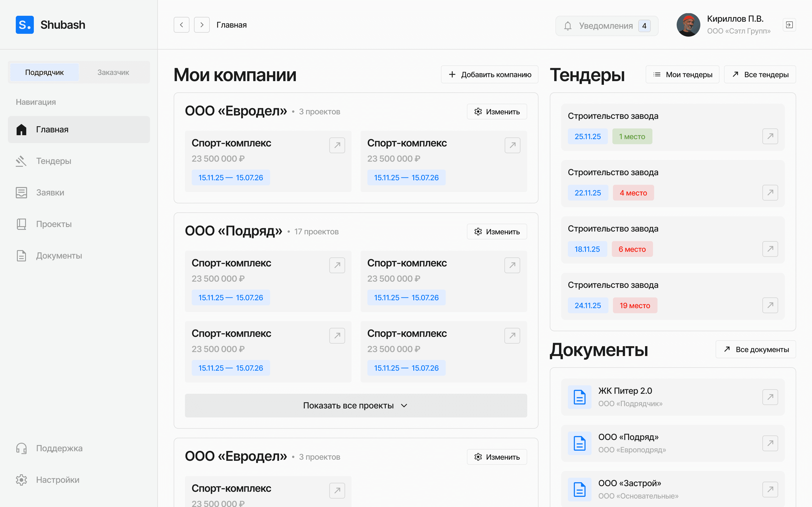This screenshot has height=507, width=812.
Task: Select the Главная breadcrumb at the top
Action: pos(231,25)
